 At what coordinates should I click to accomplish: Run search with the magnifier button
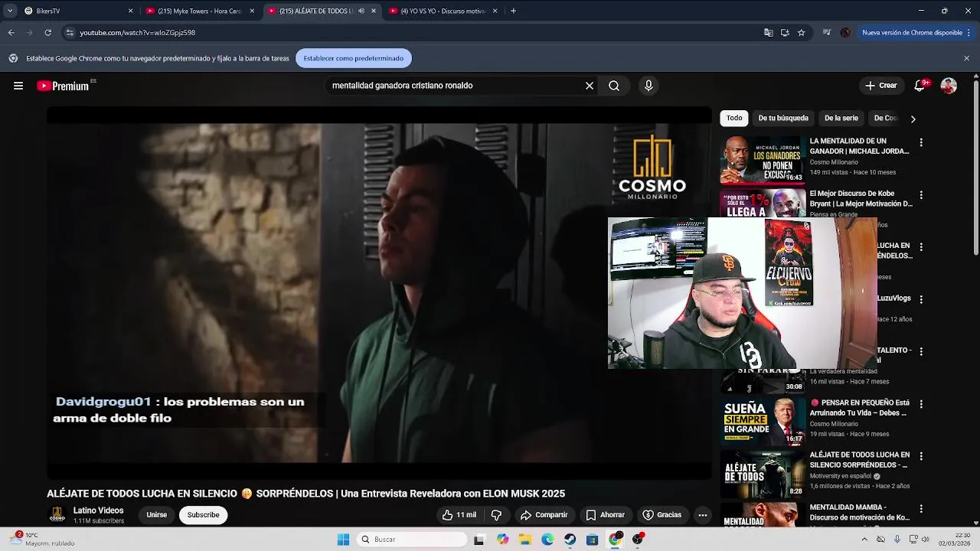[x=614, y=86]
